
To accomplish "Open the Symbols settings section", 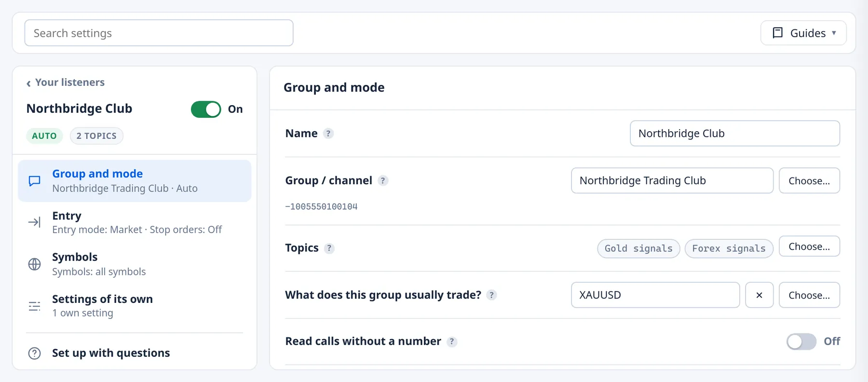I will pos(135,264).
